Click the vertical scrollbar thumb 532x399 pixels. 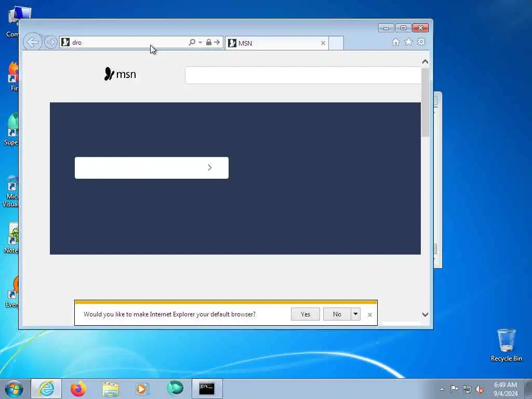tap(425, 102)
